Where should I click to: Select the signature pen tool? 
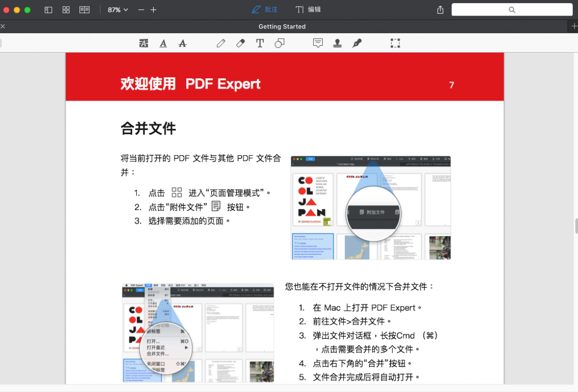click(x=357, y=43)
